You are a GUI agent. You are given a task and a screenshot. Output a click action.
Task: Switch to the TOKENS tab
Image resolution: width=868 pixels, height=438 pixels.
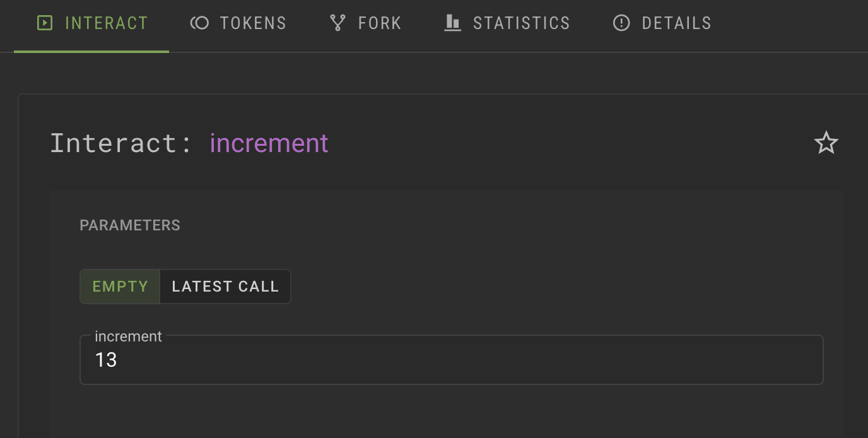pyautogui.click(x=253, y=23)
